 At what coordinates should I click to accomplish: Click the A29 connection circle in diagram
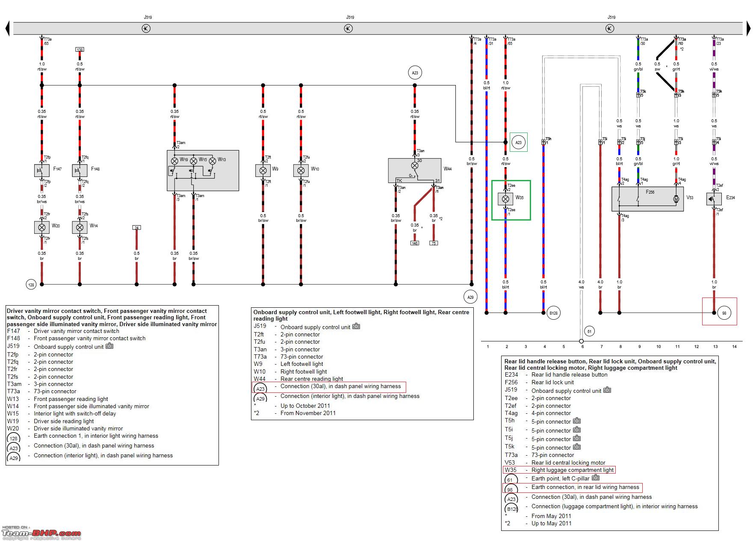(470, 297)
